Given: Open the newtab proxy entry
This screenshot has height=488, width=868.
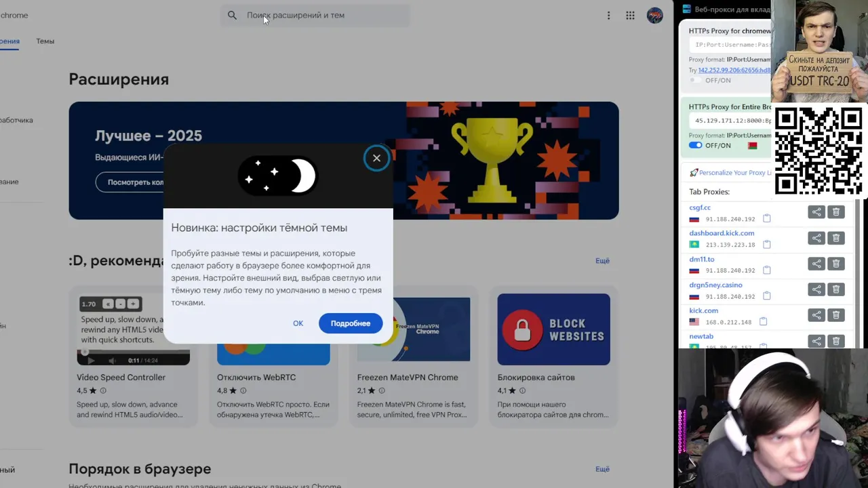Looking at the screenshot, I should (x=701, y=336).
